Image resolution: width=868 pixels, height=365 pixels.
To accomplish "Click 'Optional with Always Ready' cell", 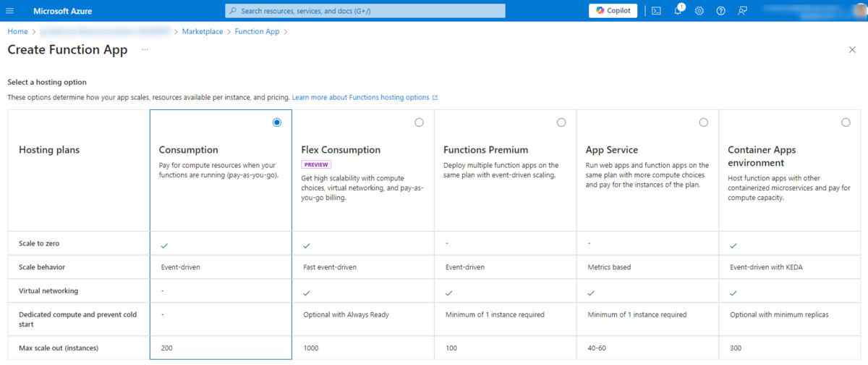I will 346,314.
